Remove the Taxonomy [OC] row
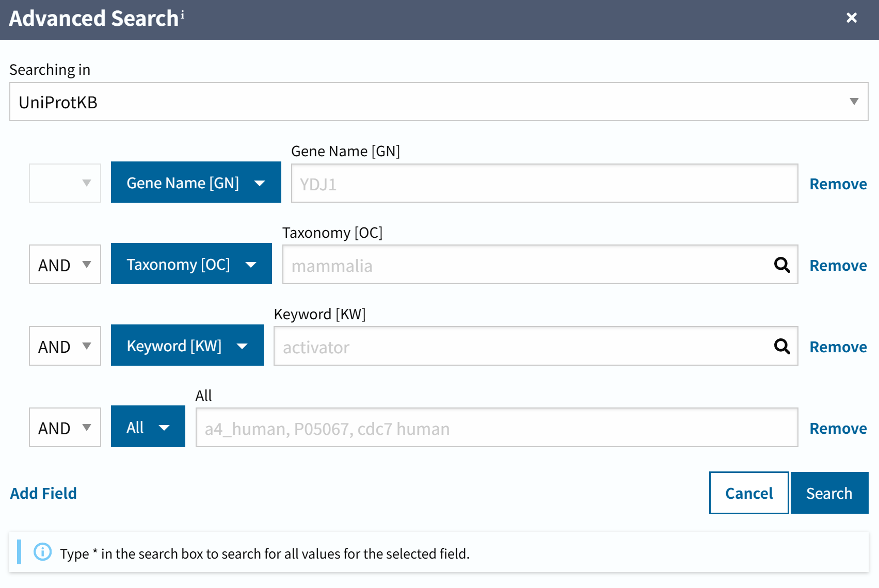This screenshot has width=879, height=588. tap(838, 266)
